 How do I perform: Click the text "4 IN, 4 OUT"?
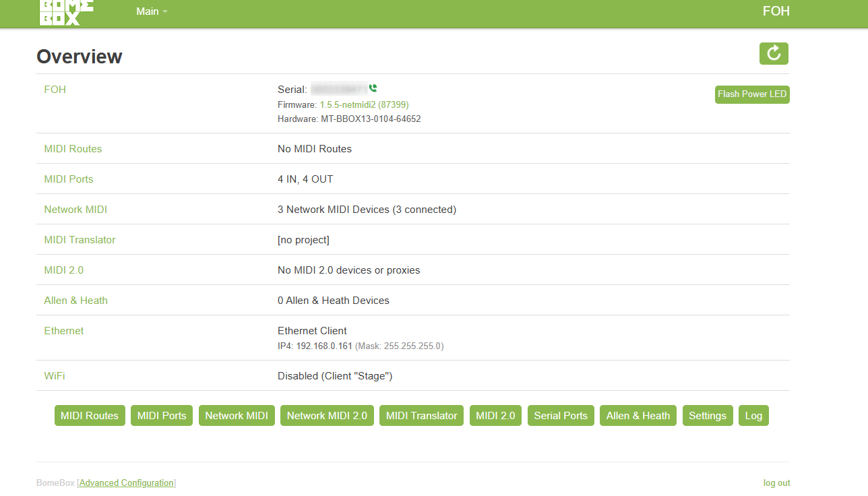[305, 179]
